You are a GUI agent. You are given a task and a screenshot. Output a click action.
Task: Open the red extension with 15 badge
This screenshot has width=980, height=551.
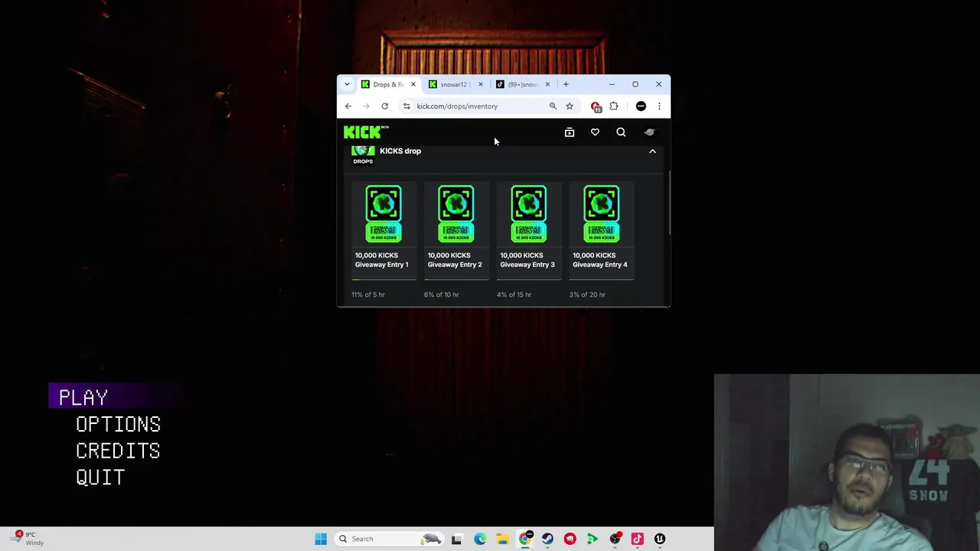pyautogui.click(x=596, y=106)
